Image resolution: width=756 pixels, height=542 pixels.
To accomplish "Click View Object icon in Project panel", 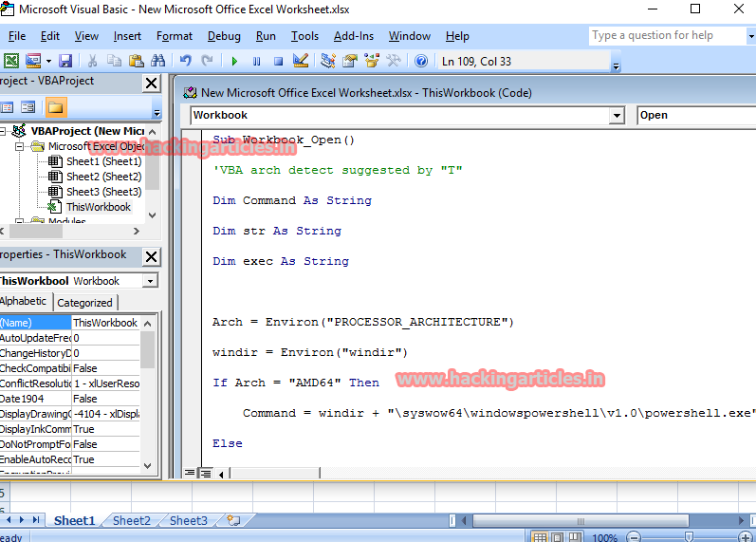I will (x=28, y=107).
